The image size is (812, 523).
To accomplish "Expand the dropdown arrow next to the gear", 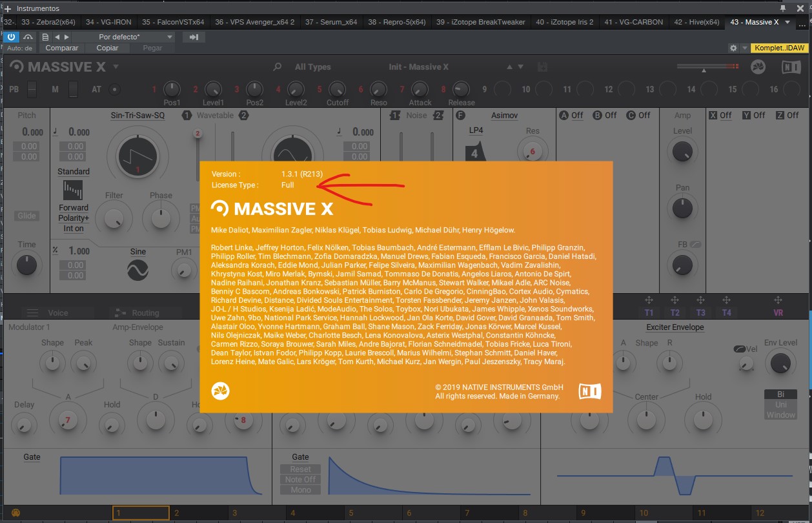I will (x=744, y=48).
